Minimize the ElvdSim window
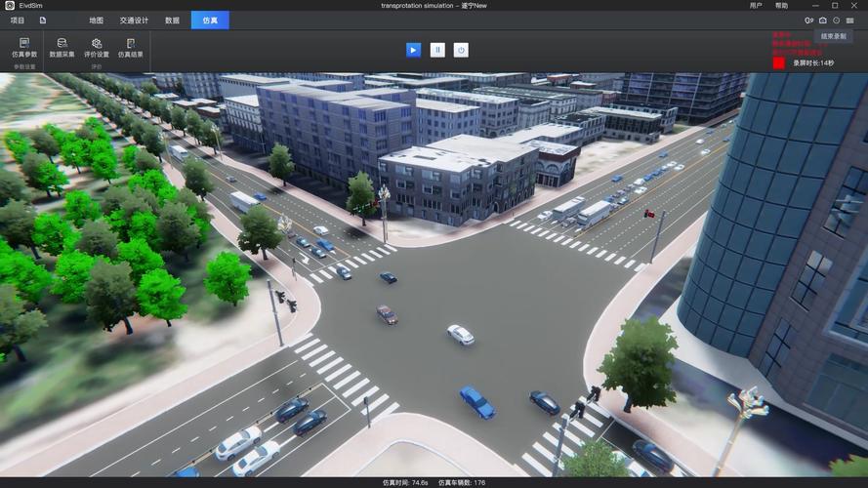The width and height of the screenshot is (868, 488). pos(815,6)
